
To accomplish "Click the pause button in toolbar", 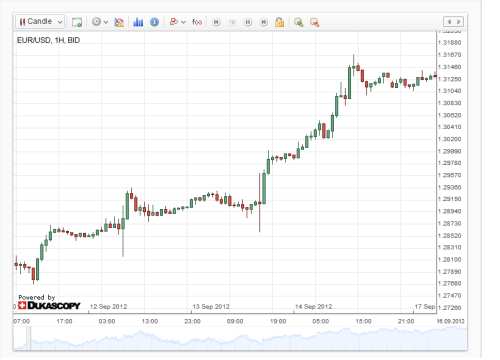I will [x=248, y=22].
